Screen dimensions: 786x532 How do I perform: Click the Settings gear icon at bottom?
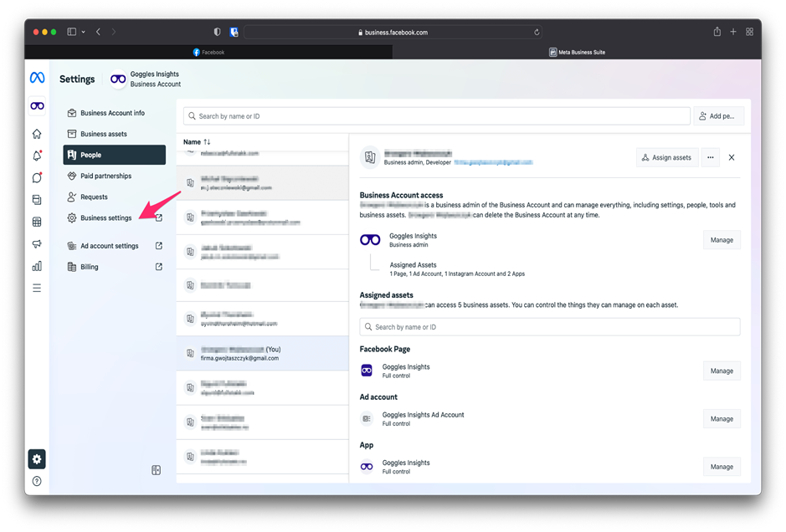[37, 459]
